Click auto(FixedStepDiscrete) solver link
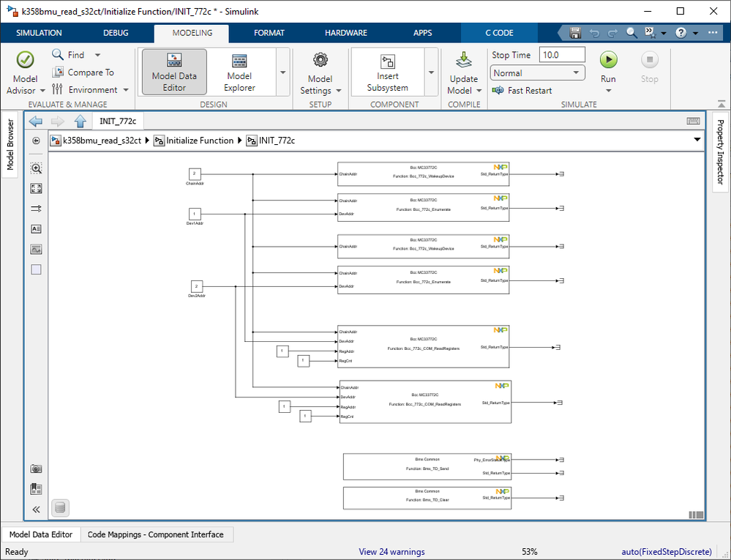The image size is (731, 560). click(667, 552)
